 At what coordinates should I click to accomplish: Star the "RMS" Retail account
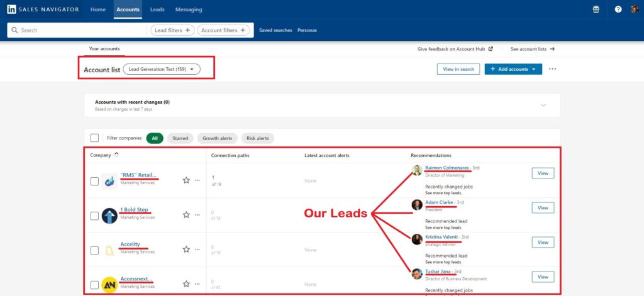[x=186, y=180]
